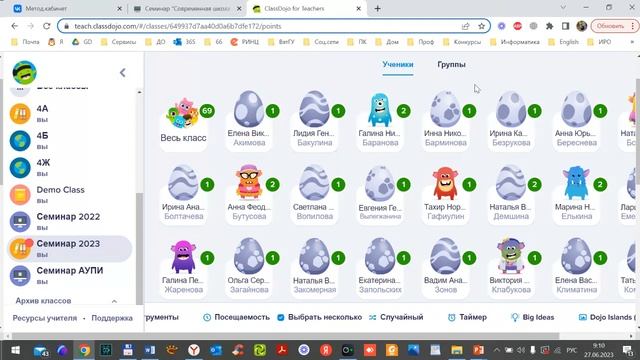Click the 69 points badge on Весь класс
Screen dimensions: 640x360
(x=207, y=111)
